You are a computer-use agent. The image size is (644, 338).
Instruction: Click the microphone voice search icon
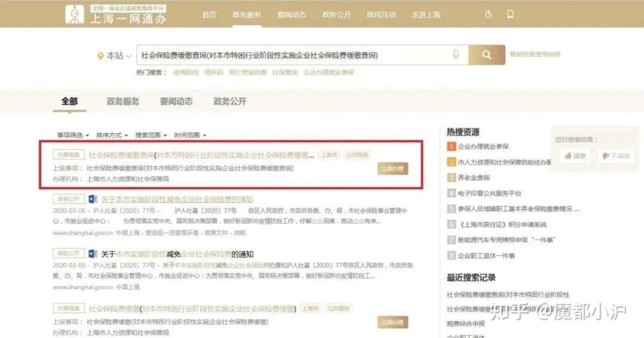pyautogui.click(x=456, y=55)
